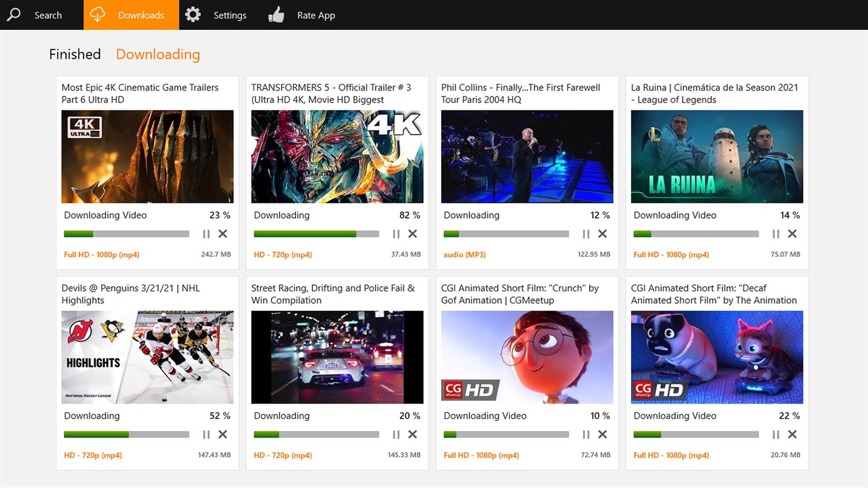868x488 pixels.
Task: Open the Settings menu label
Action: pyautogui.click(x=230, y=15)
